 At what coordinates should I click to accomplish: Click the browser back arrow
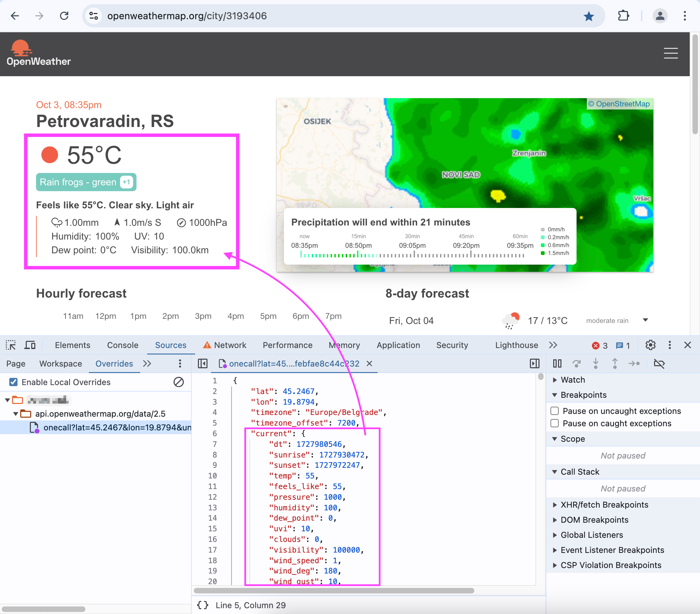(15, 16)
